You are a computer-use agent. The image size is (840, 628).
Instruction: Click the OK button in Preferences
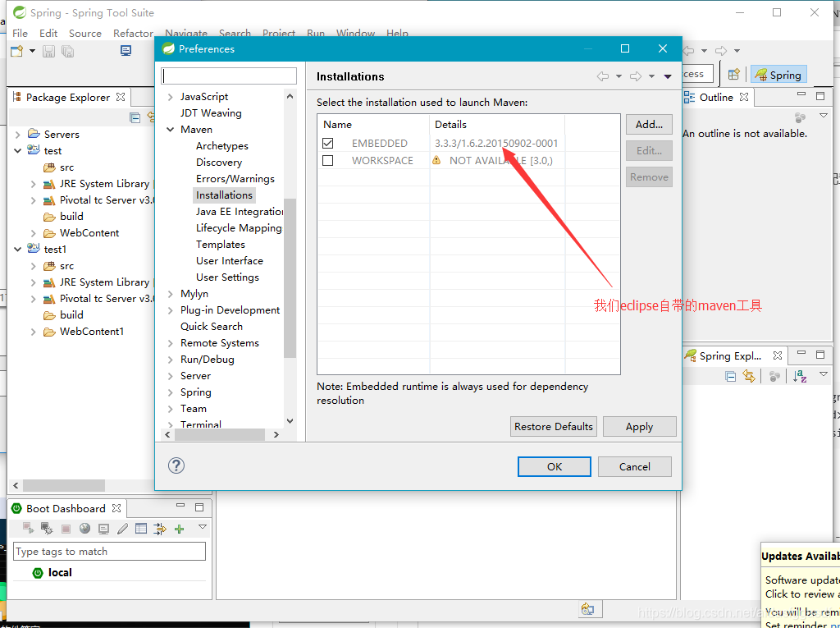point(555,466)
